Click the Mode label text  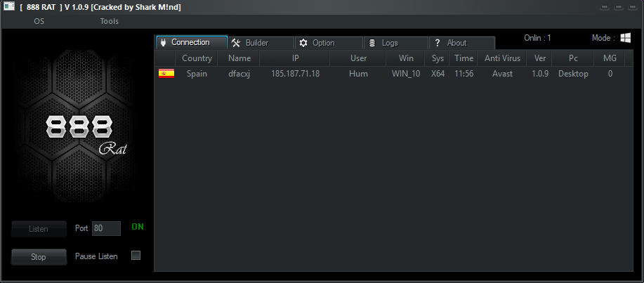pyautogui.click(x=603, y=38)
